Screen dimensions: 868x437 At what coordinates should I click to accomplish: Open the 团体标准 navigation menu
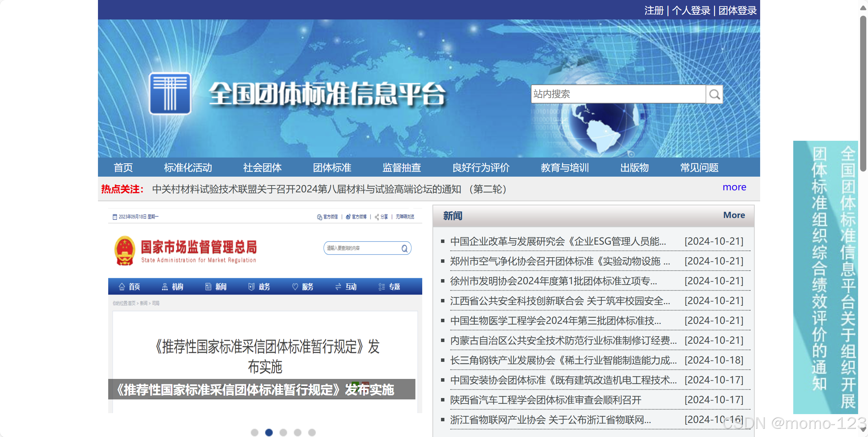[x=332, y=167]
